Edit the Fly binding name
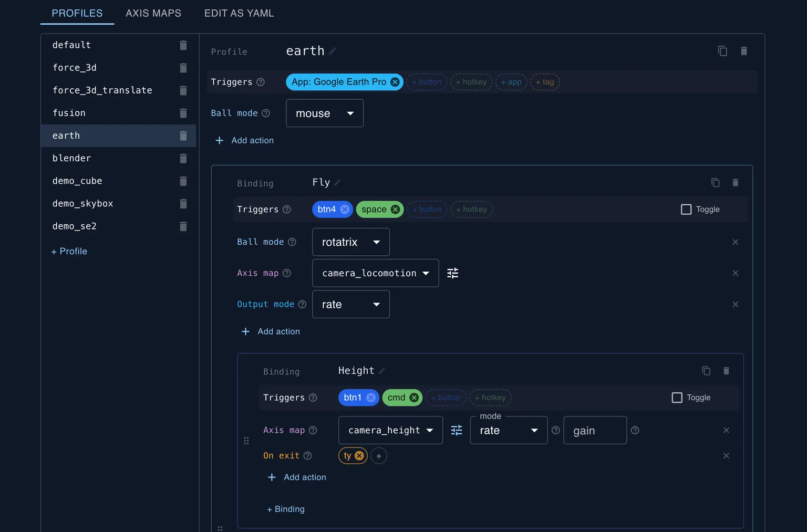807x532 pixels. (x=337, y=182)
